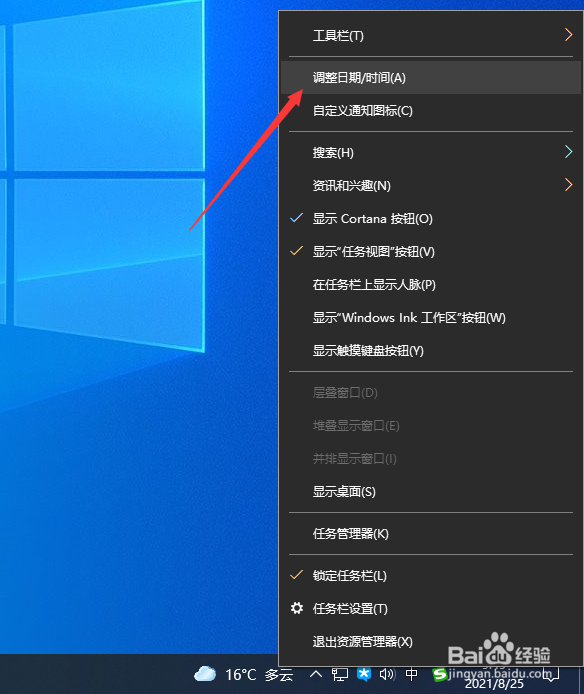
Task: Open the volume speaker tray icon
Action: (387, 674)
